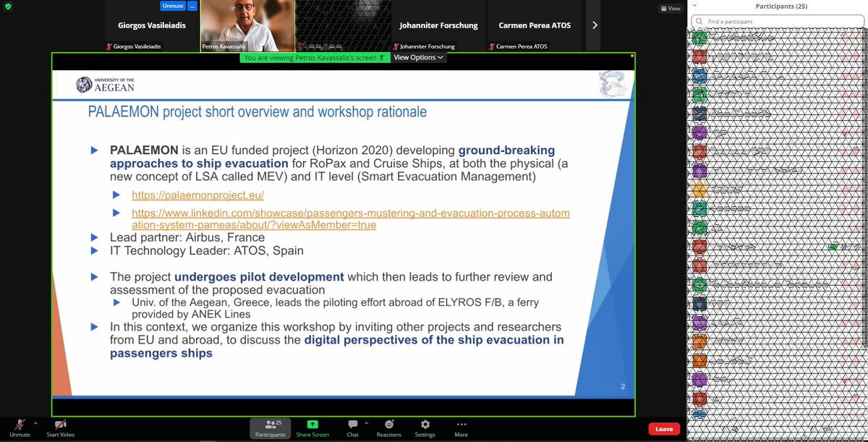Show next video tiles with the right arrow
The image size is (868, 442).
[595, 25]
